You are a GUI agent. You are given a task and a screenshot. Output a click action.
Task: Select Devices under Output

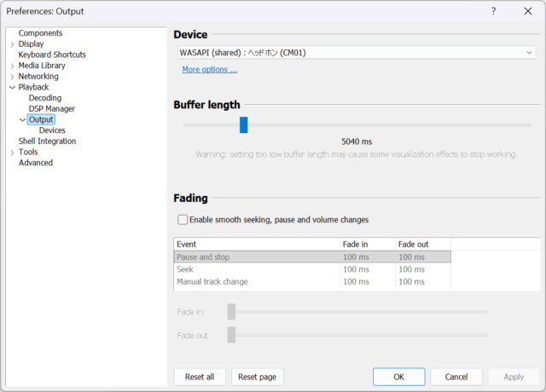click(52, 130)
